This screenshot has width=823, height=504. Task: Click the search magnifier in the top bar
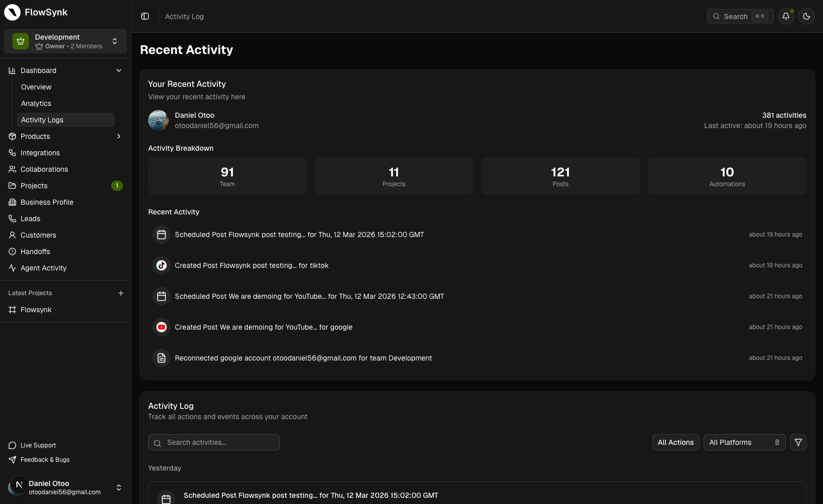coord(716,16)
